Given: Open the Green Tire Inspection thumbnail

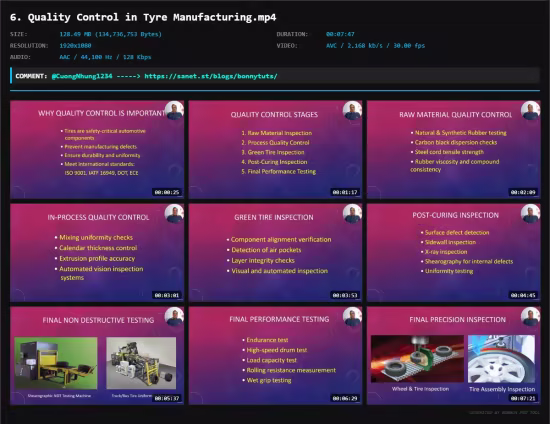Looking at the screenshot, I should [x=275, y=253].
